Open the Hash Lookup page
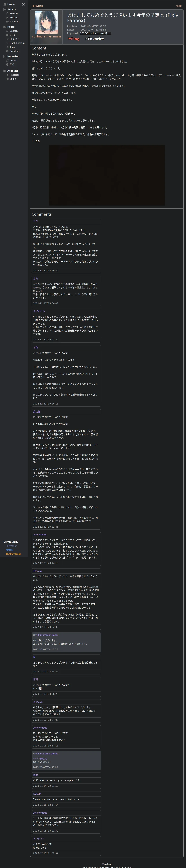 [15, 43]
